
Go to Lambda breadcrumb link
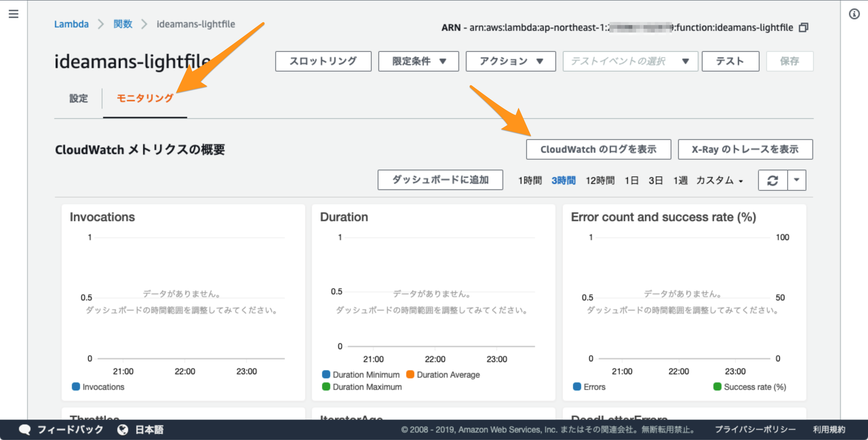point(72,24)
